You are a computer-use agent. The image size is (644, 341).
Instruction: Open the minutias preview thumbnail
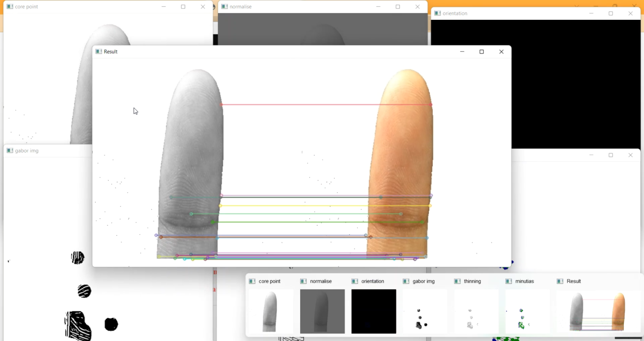point(527,311)
